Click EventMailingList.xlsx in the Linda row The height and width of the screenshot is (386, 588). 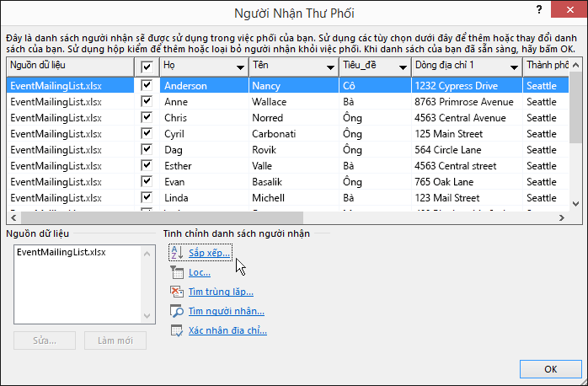(x=71, y=198)
